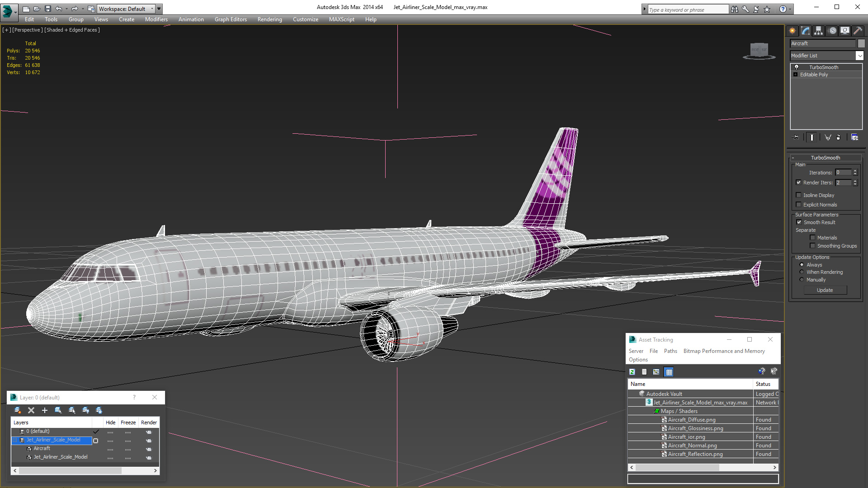Select Manually update option
868x488 pixels.
pyautogui.click(x=802, y=280)
